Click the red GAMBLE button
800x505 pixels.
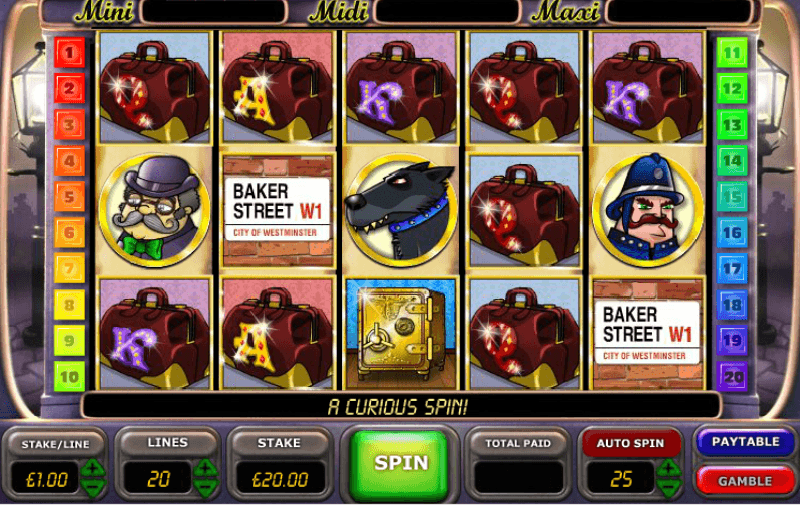tap(745, 481)
